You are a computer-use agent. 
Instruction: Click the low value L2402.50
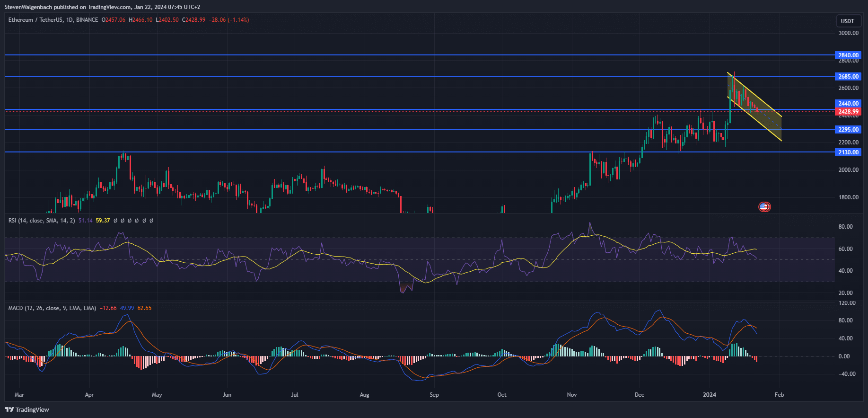[167, 20]
